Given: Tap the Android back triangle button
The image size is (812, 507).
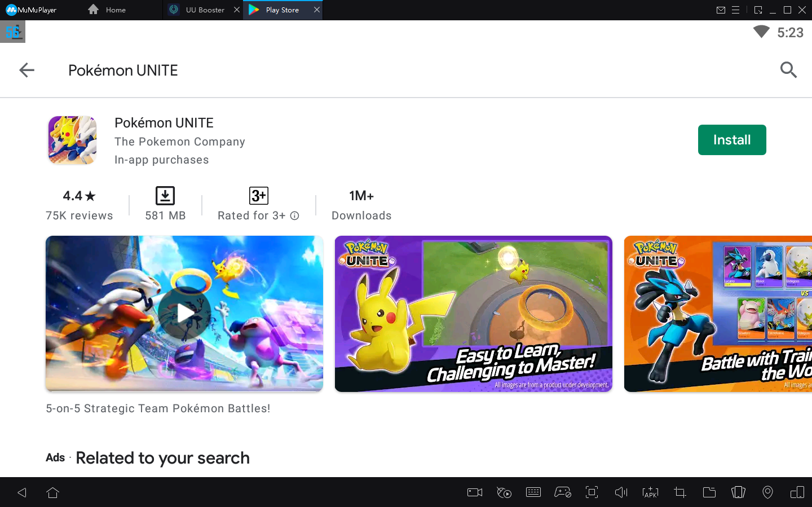Looking at the screenshot, I should (x=22, y=492).
